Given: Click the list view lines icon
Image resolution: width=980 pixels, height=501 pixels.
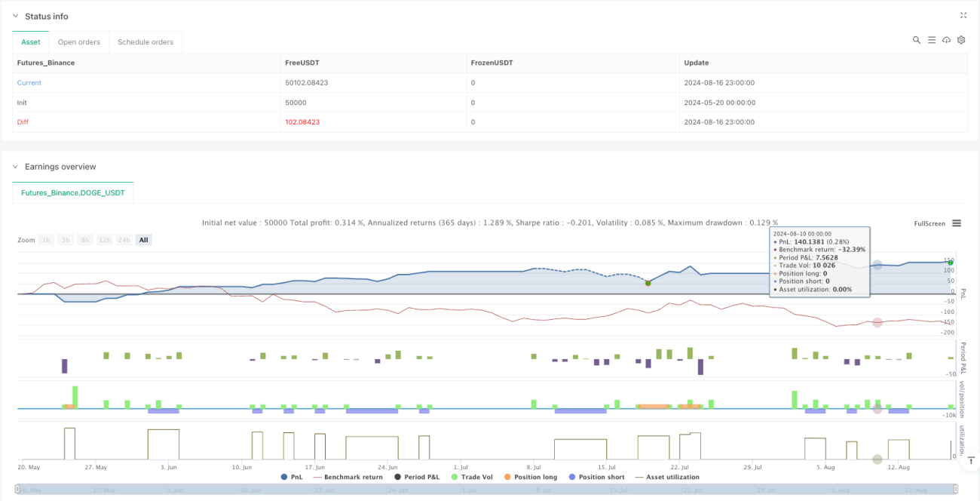Looking at the screenshot, I should (932, 40).
